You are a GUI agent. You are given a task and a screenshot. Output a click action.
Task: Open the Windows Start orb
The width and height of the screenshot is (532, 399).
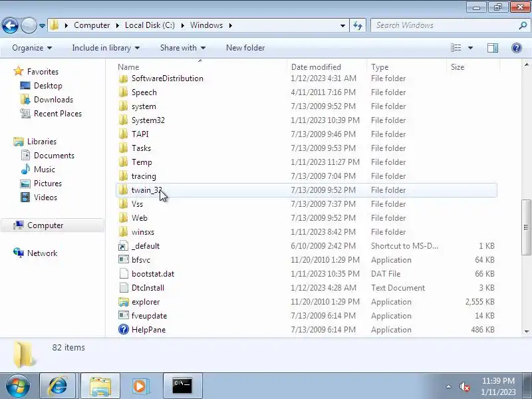coord(18,386)
